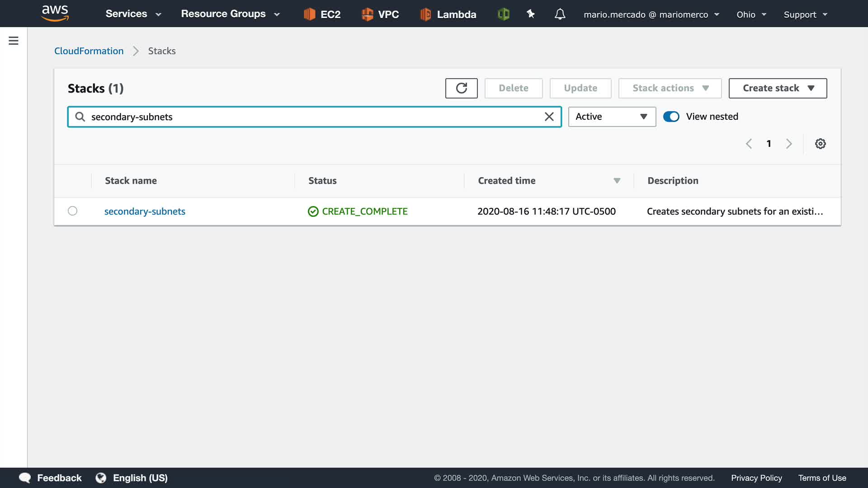Open the Resource Groups menu
This screenshot has width=868, height=488.
(230, 14)
